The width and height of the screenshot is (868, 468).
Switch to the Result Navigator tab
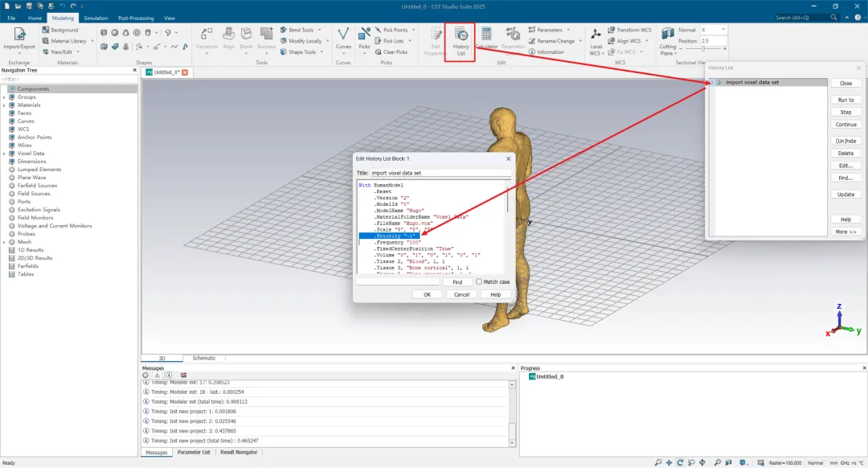pos(239,453)
